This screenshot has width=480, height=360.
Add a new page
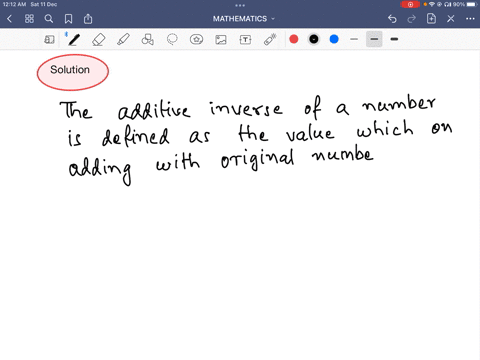click(x=431, y=19)
